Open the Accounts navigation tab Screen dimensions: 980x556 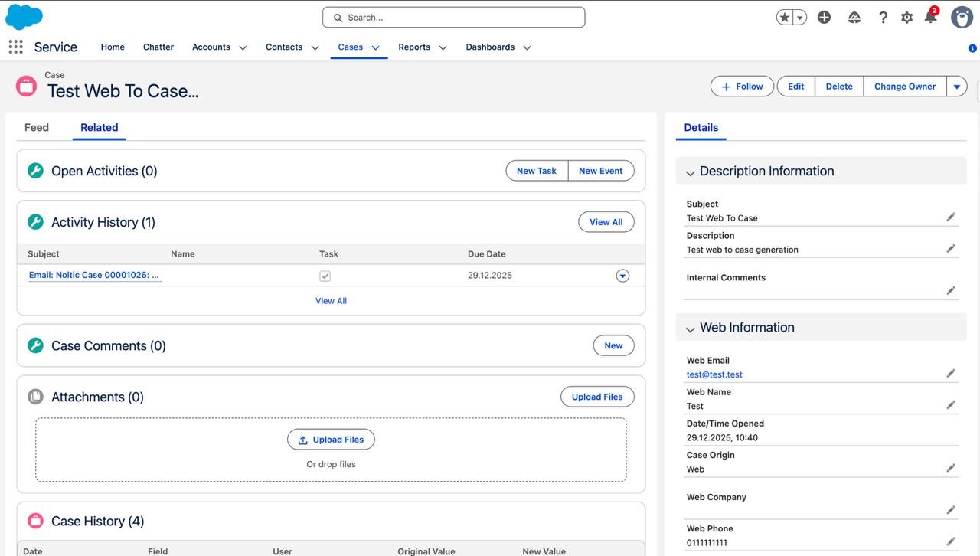click(211, 47)
